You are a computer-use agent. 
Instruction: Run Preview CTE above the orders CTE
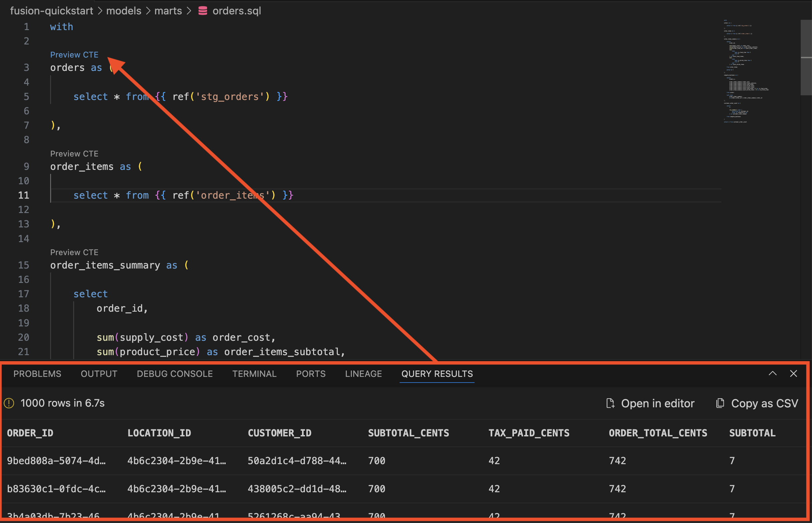(x=74, y=54)
